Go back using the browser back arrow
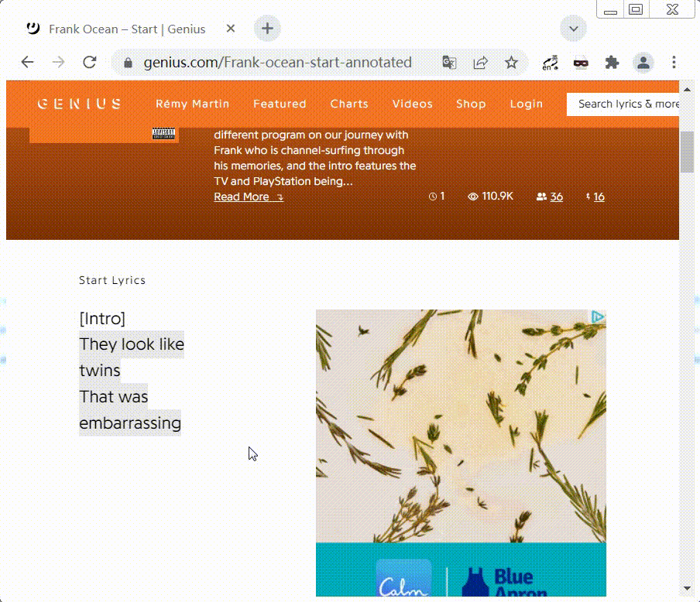This screenshot has height=602, width=700. pos(28,62)
